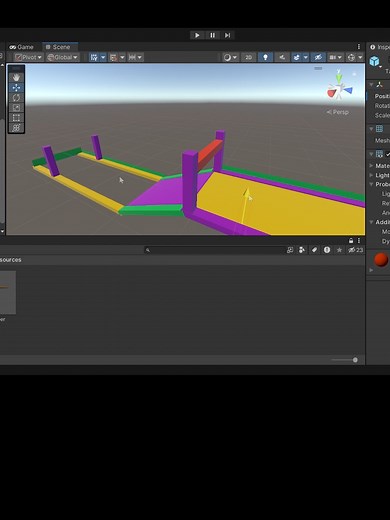Open grid snapping dropdown arrow

103,57
